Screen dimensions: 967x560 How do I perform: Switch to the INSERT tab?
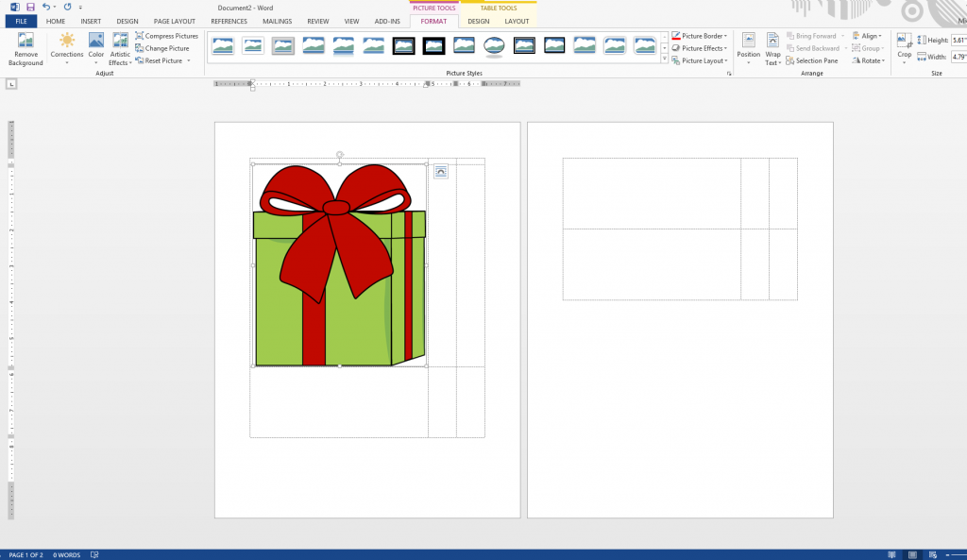click(91, 21)
